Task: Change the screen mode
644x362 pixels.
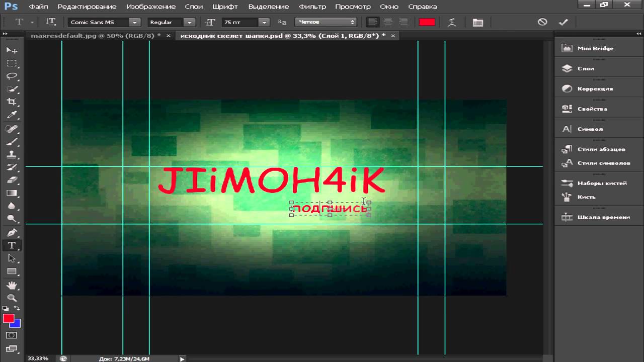Action: (x=12, y=348)
